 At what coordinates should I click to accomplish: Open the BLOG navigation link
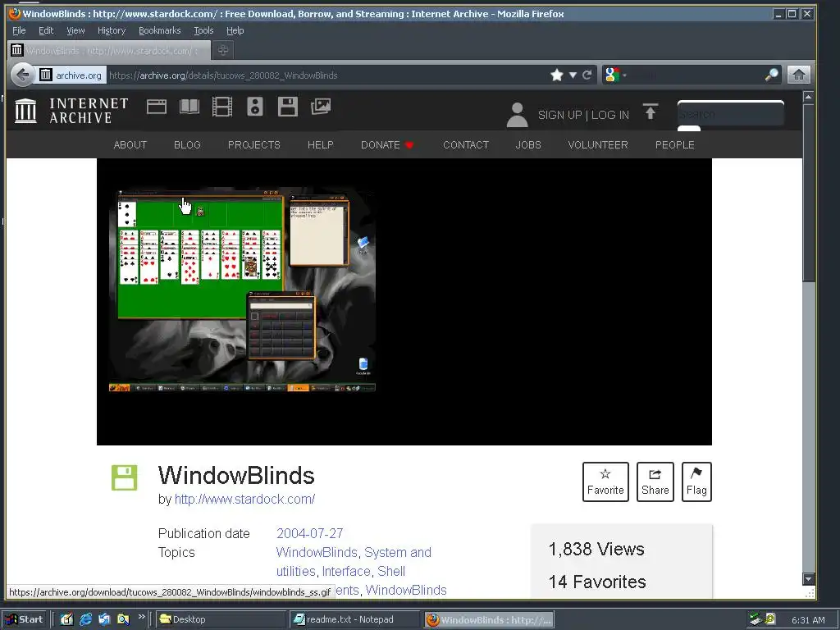point(188,145)
